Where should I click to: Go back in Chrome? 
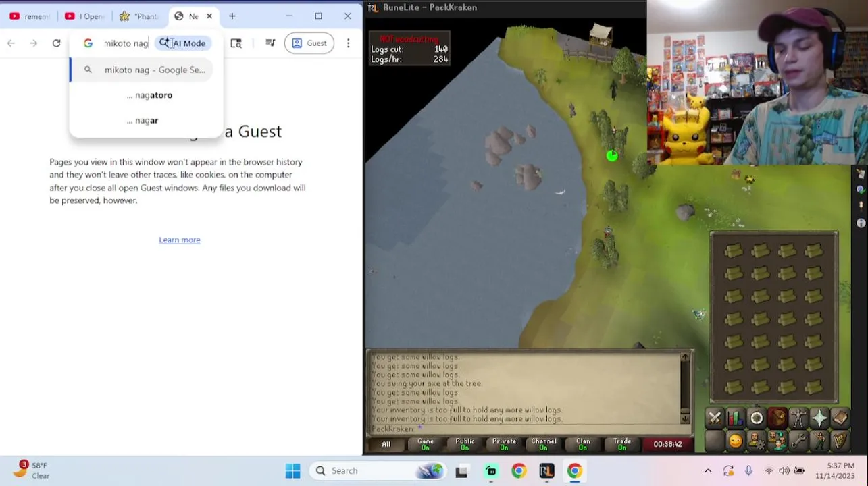pyautogui.click(x=11, y=43)
